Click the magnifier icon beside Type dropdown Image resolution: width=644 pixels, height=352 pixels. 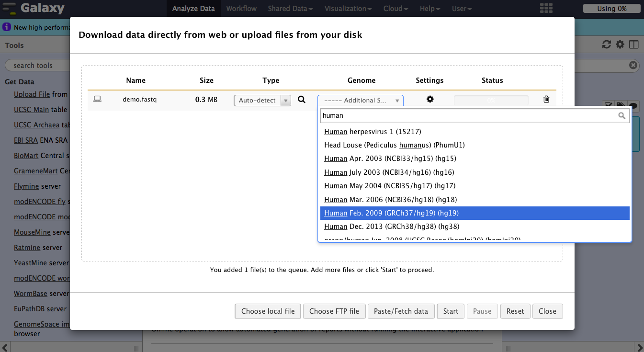302,100
